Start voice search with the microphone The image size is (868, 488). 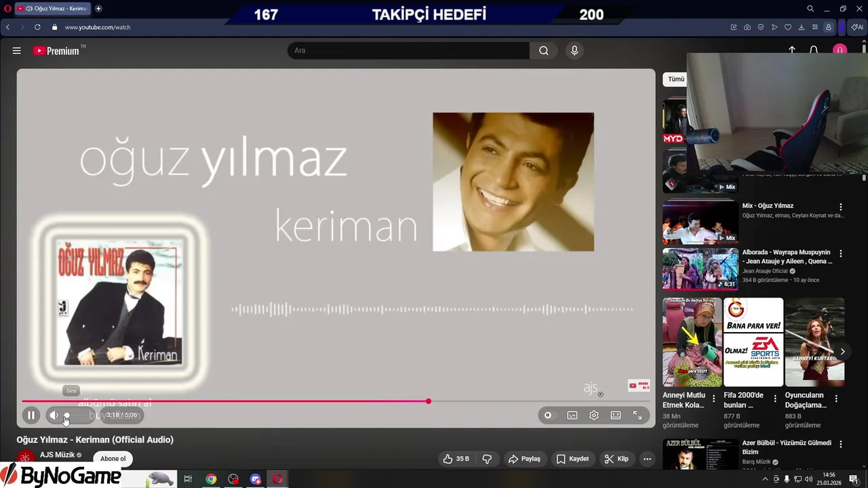574,51
